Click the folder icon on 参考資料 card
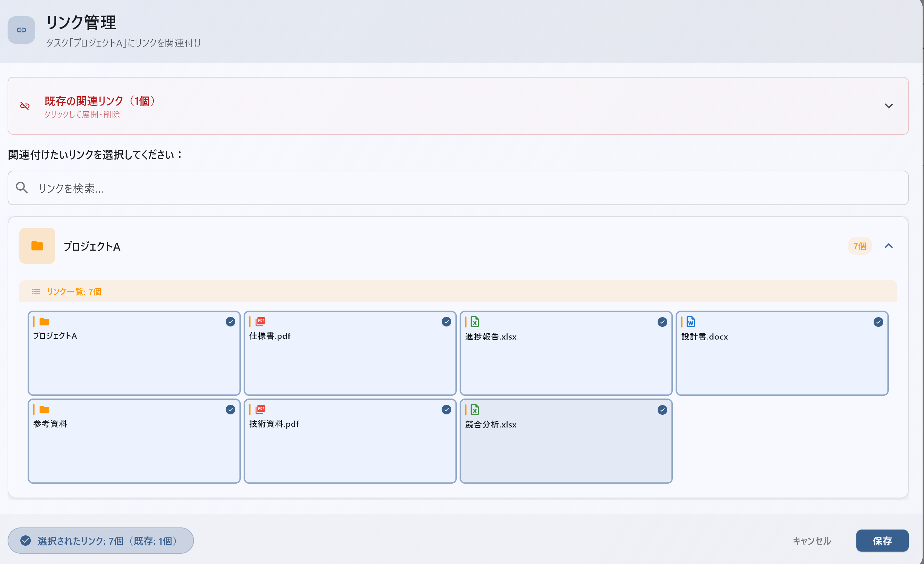The height and width of the screenshot is (564, 924). (44, 410)
